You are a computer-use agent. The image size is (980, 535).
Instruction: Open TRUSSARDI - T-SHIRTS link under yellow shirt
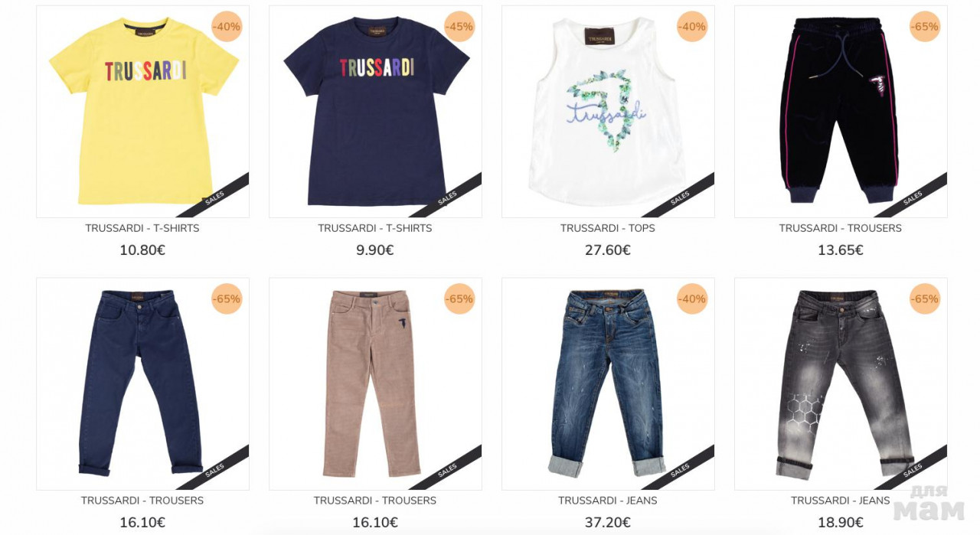pos(142,228)
